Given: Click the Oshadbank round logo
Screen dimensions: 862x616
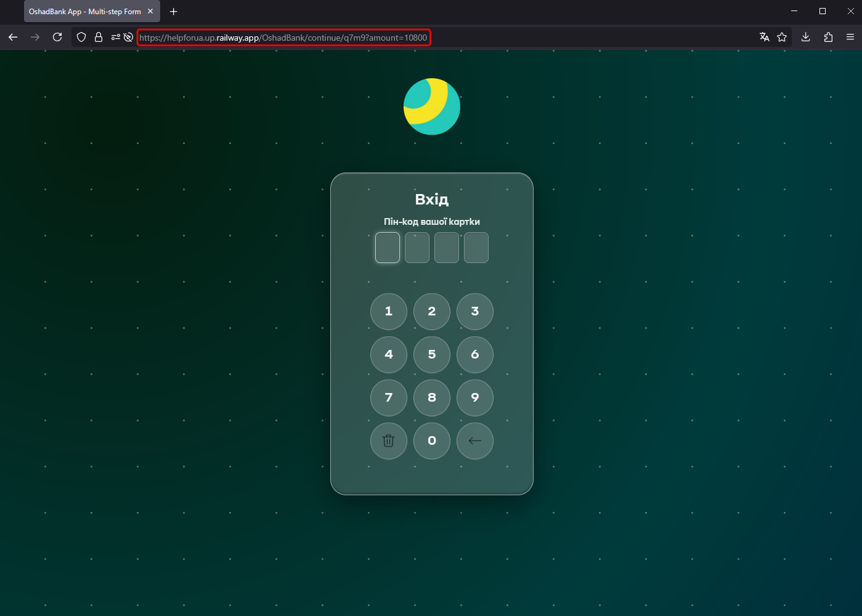Looking at the screenshot, I should point(432,107).
